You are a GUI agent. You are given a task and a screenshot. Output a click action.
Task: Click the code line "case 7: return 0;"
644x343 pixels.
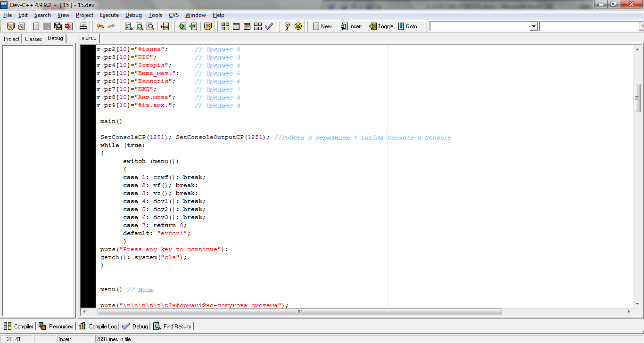tap(155, 225)
